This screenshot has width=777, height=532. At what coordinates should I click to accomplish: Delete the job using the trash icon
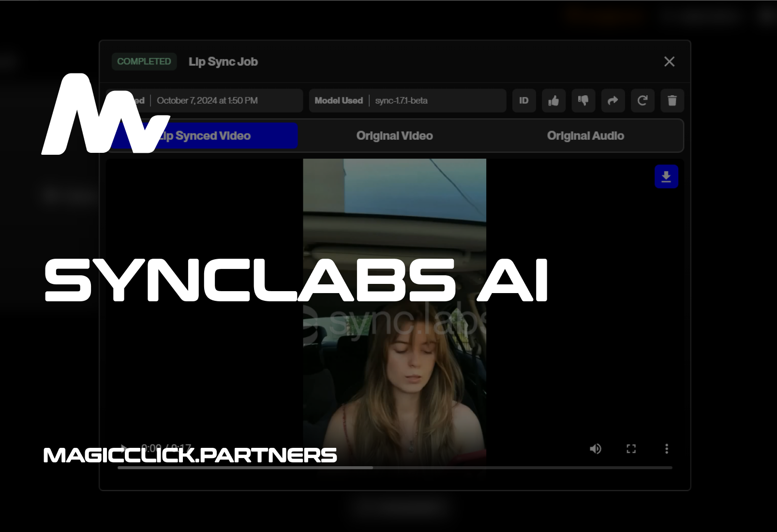coord(672,101)
